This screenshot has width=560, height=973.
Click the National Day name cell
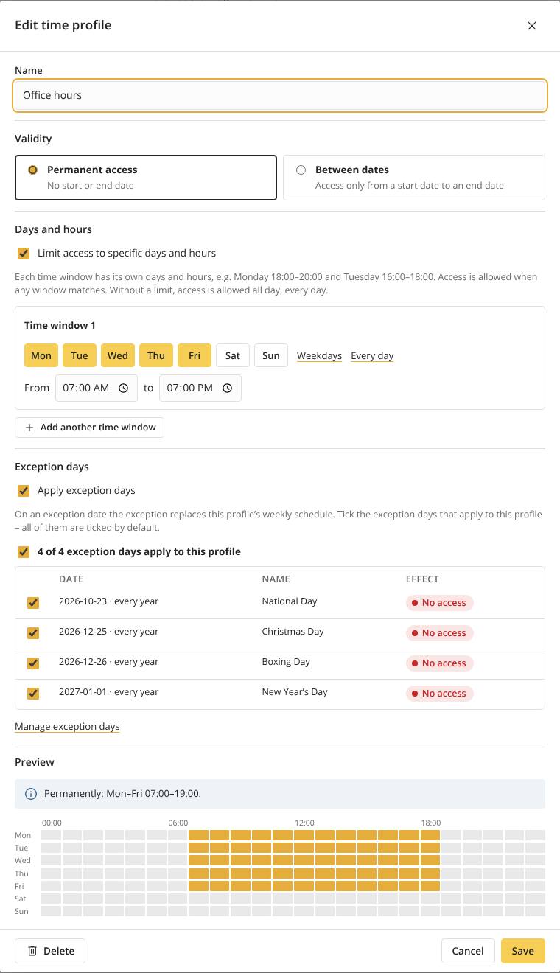290,601
